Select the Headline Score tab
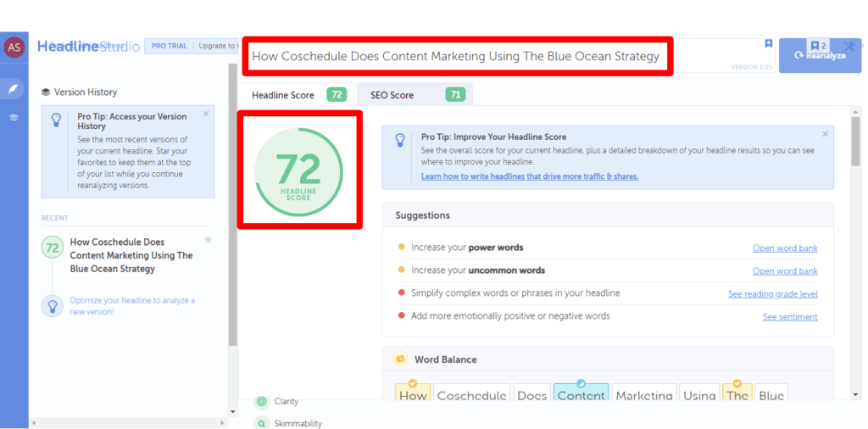Image resolution: width=868 pixels, height=429 pixels. click(x=298, y=95)
